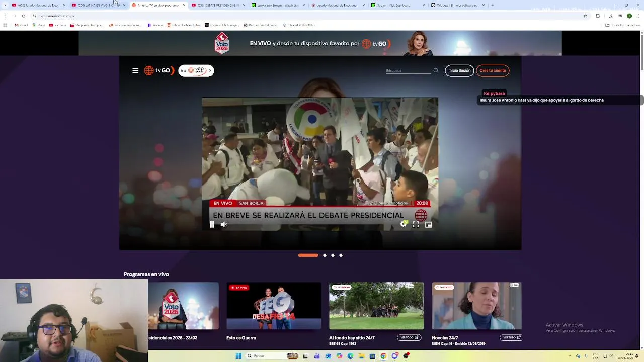Viewport: 644px width, 362px height.
Task: Open the Chrome profile avatar
Action: click(x=629, y=16)
